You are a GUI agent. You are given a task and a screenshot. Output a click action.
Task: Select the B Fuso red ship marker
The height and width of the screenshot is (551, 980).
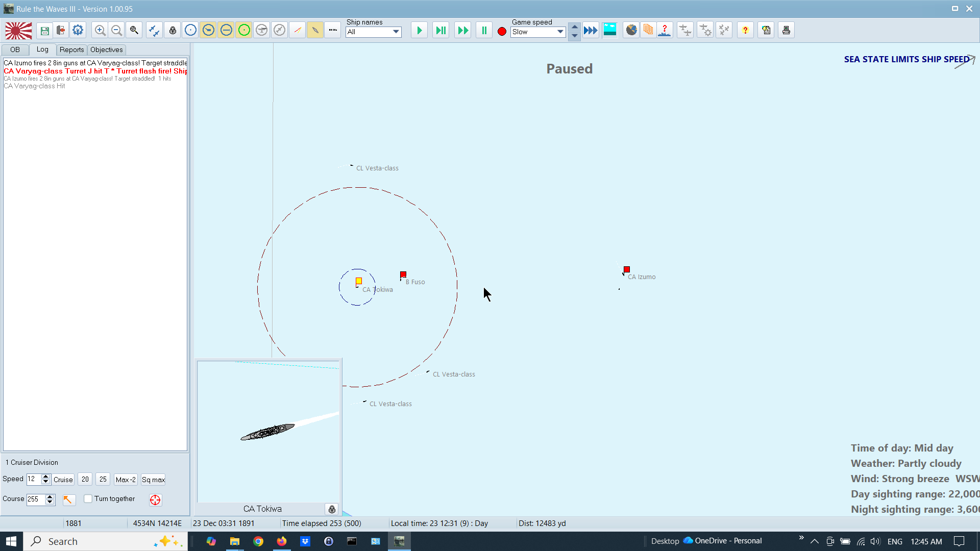403,274
